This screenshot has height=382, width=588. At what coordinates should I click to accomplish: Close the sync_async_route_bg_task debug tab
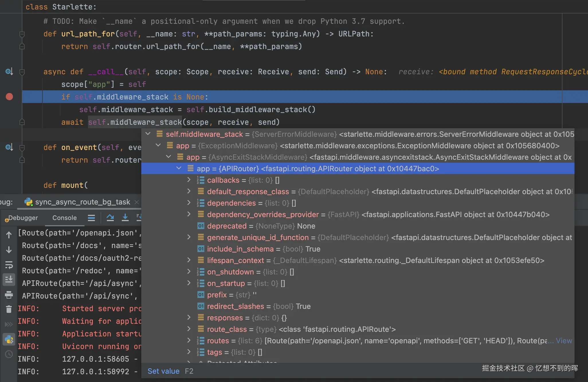coord(137,202)
